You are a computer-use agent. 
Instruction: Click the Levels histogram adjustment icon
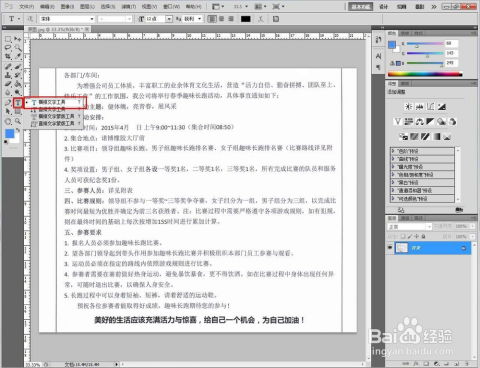[x=419, y=107]
